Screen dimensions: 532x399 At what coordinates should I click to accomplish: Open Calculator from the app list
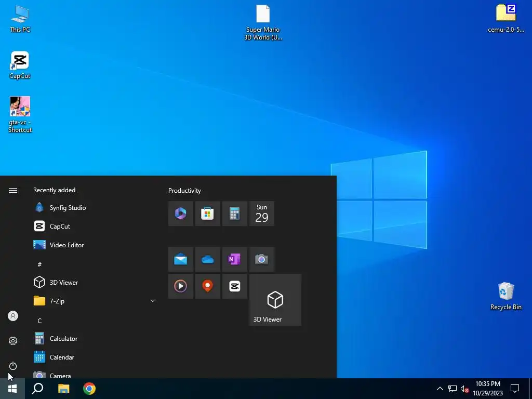[95, 339]
